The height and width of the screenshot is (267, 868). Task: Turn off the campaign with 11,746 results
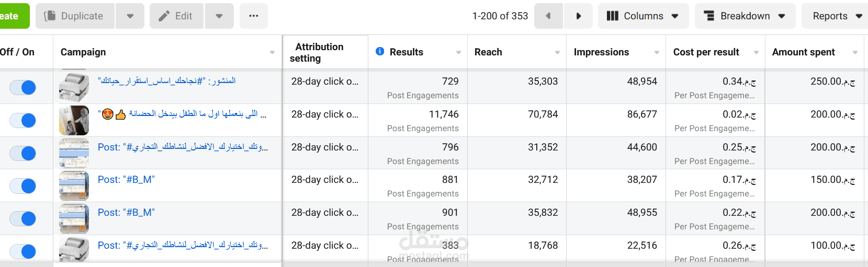pyautogui.click(x=23, y=121)
